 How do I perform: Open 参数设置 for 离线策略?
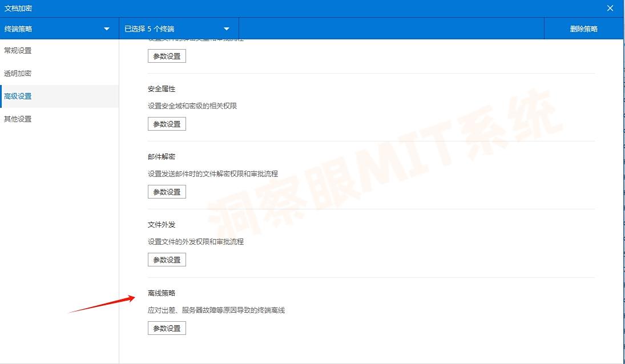coord(167,328)
